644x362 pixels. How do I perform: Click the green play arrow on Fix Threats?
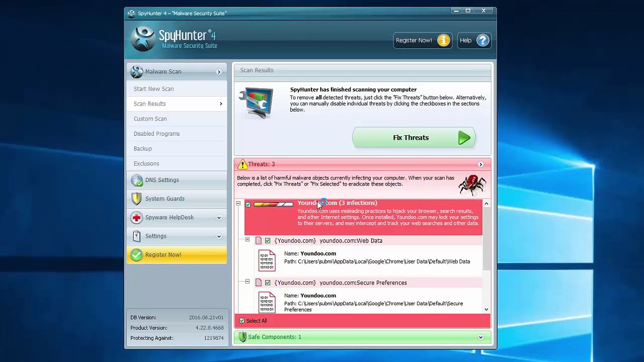pos(464,138)
